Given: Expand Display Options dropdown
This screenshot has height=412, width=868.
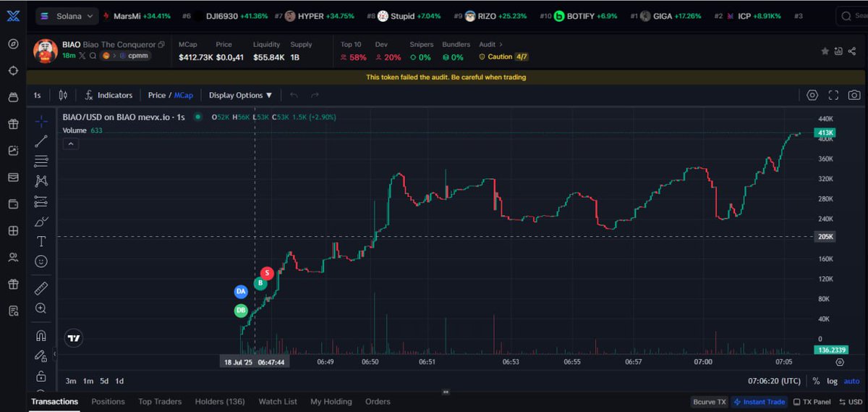Looking at the screenshot, I should click(x=241, y=95).
